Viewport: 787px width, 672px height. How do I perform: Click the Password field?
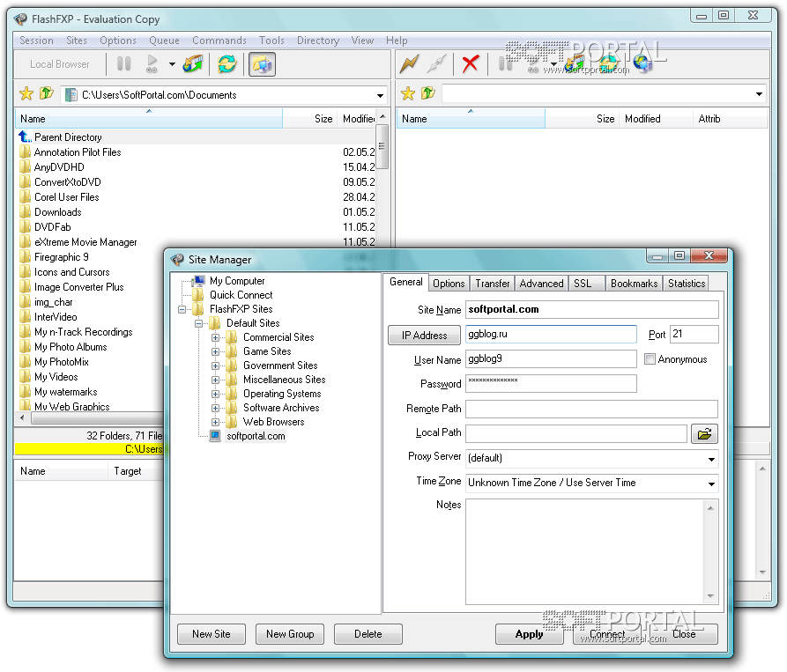pyautogui.click(x=551, y=384)
